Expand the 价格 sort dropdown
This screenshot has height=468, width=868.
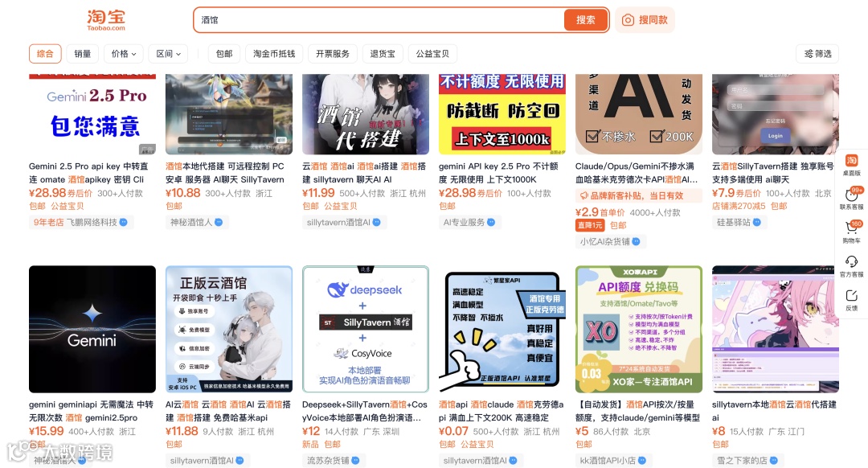[124, 54]
